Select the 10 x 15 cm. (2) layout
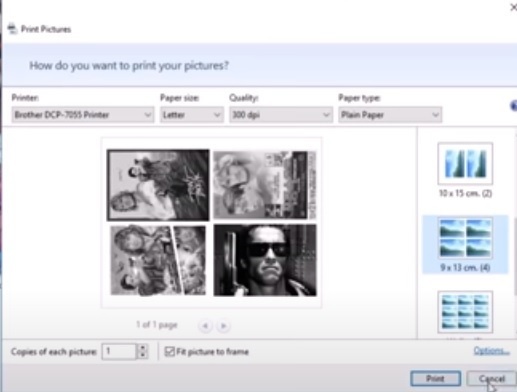517x392 pixels. [465, 170]
